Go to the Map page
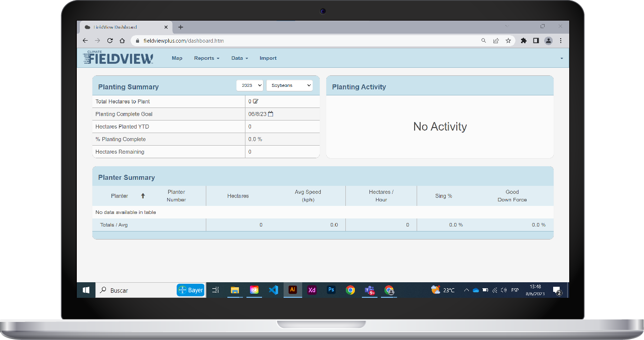The width and height of the screenshot is (644, 340). coord(177,58)
